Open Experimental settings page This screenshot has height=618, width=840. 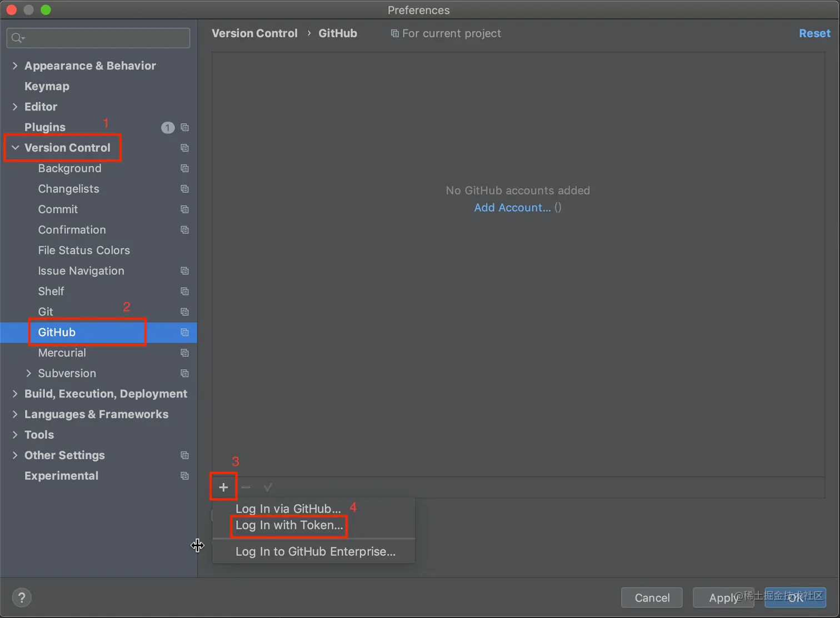[61, 476]
